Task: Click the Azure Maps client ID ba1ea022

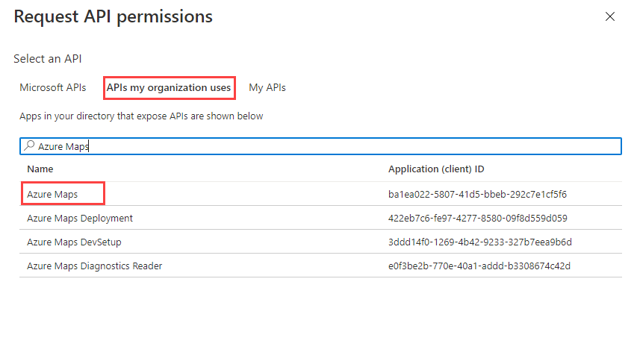Action: point(477,194)
